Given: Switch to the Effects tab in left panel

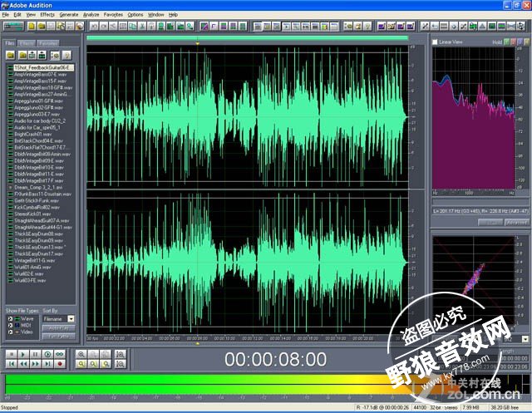Looking at the screenshot, I should pyautogui.click(x=27, y=43).
